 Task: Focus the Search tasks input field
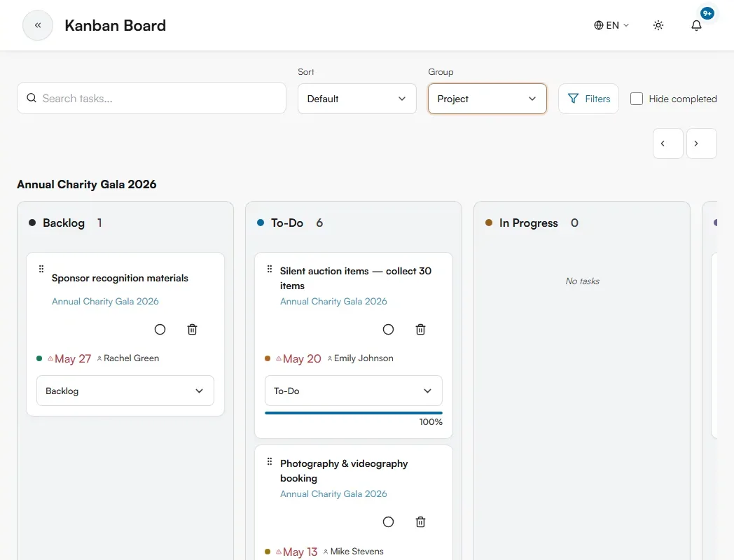(x=152, y=98)
